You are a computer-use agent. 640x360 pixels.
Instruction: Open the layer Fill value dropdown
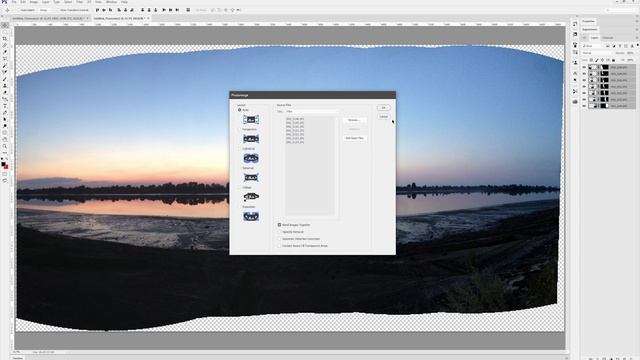[631, 60]
